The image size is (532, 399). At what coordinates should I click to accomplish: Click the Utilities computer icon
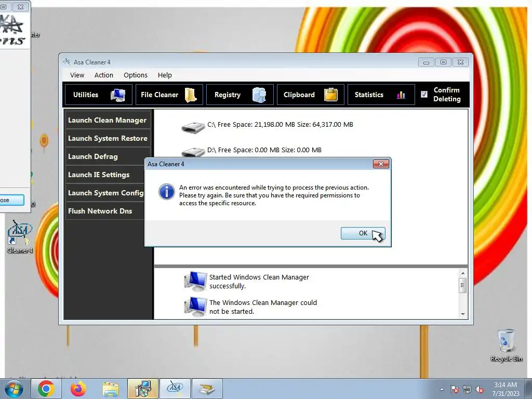(118, 95)
